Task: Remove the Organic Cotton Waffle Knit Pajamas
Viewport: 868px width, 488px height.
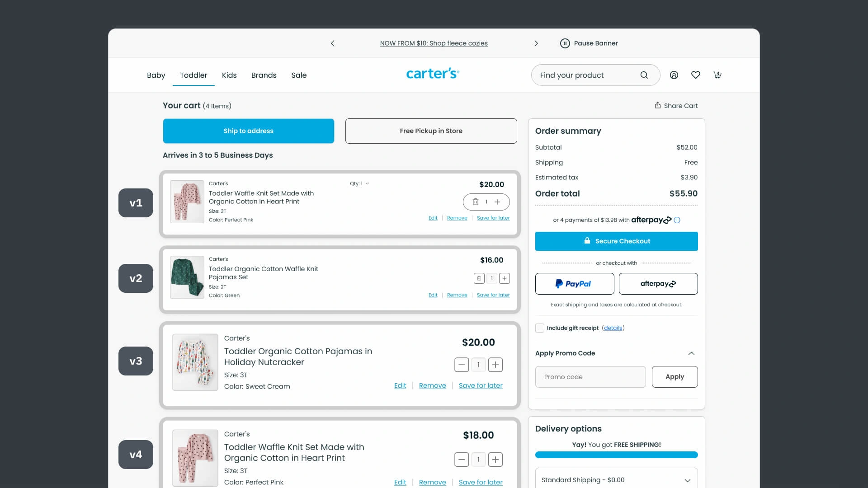Action: [457, 295]
